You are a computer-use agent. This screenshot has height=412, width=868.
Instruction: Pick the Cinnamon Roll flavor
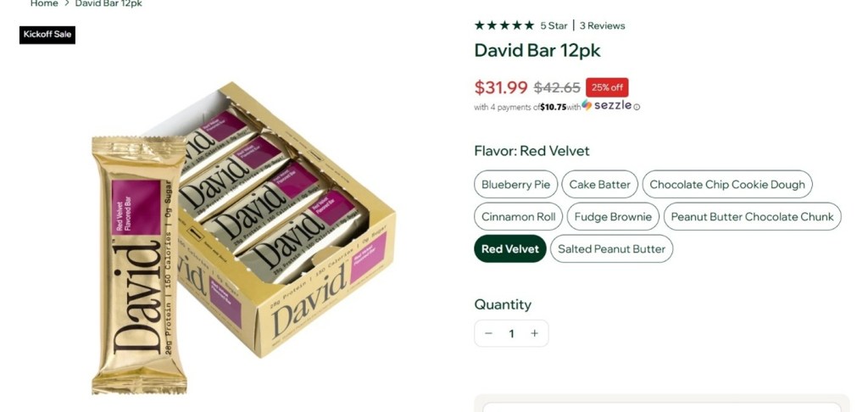tap(518, 216)
